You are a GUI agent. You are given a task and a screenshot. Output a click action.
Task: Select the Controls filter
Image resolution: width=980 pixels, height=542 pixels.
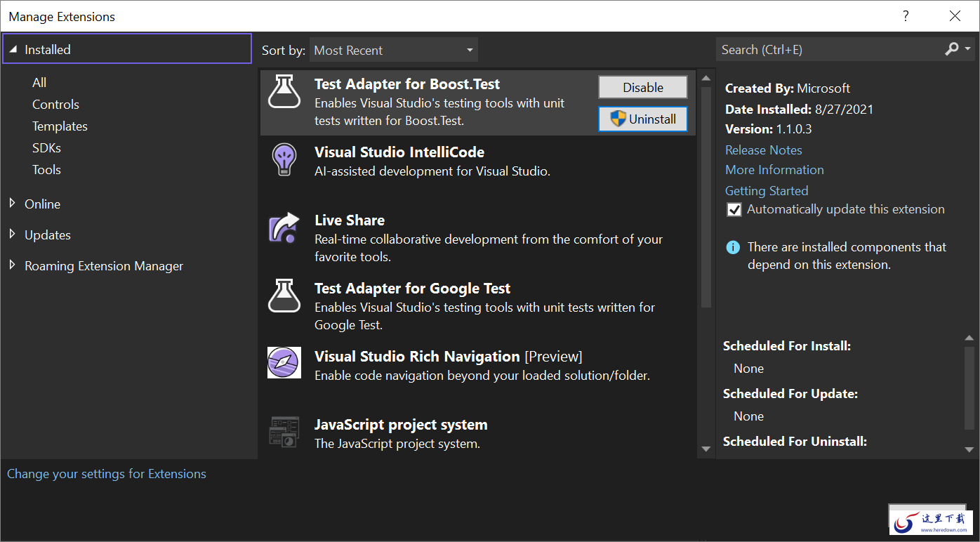[x=55, y=104]
